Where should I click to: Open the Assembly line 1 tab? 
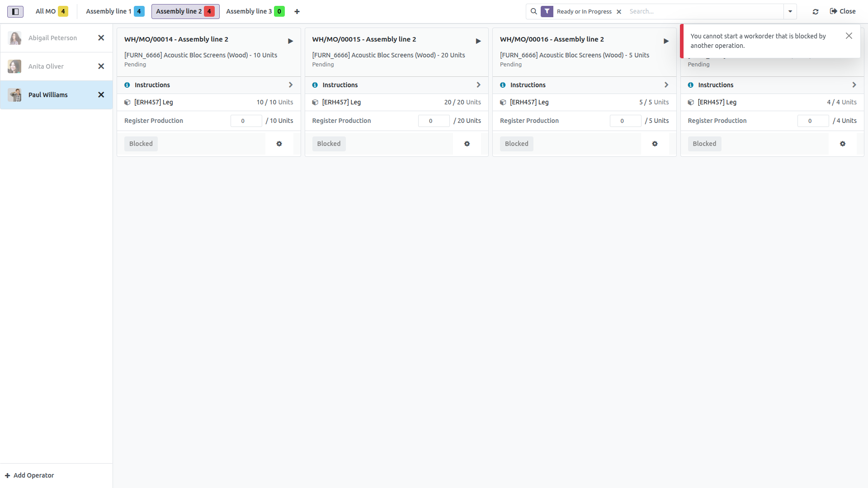115,11
